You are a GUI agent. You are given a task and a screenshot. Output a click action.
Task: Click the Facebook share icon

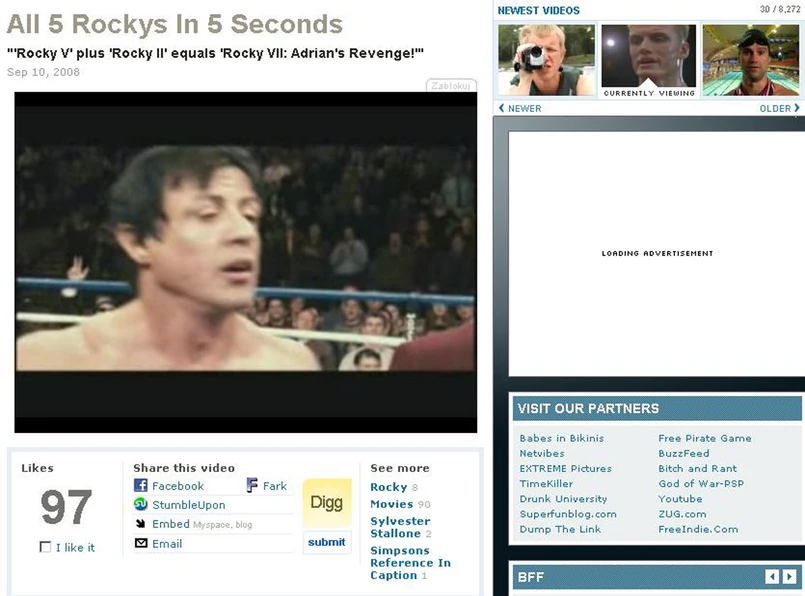coord(141,485)
